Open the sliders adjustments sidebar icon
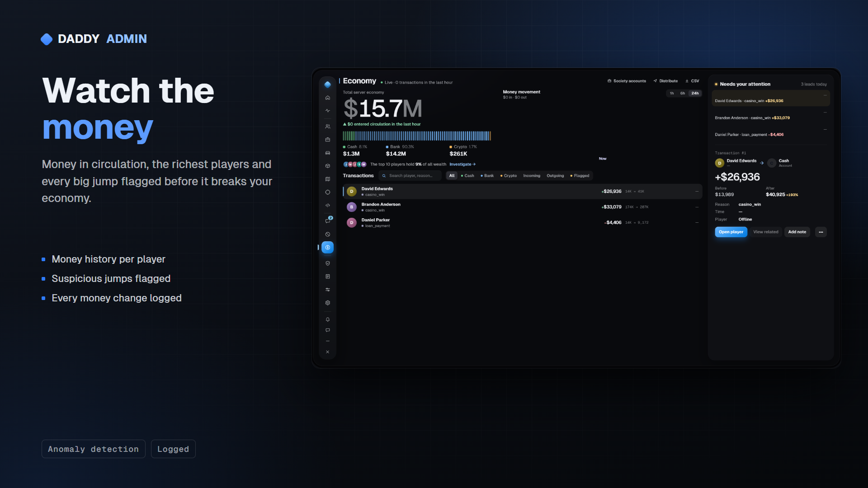This screenshot has width=868, height=488. [328, 290]
